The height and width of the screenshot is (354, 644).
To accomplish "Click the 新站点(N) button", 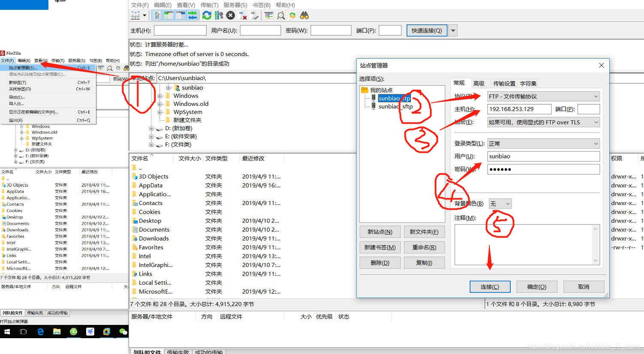I will [380, 232].
